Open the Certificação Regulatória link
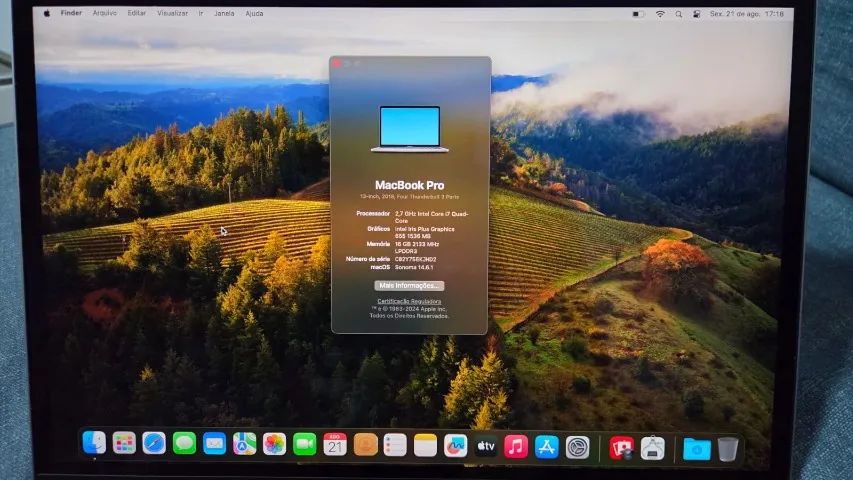853x480 pixels. pos(409,301)
